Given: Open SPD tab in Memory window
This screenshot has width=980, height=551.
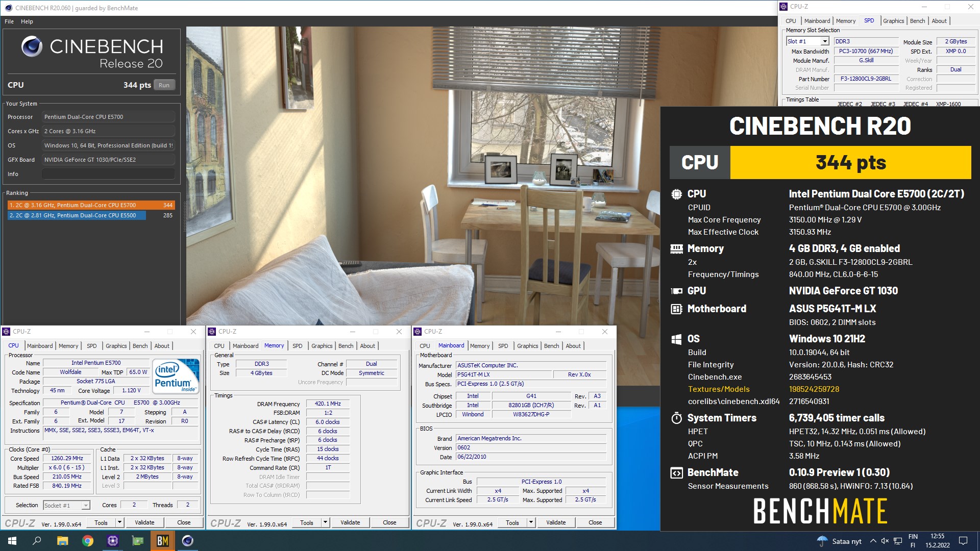Looking at the screenshot, I should [298, 346].
